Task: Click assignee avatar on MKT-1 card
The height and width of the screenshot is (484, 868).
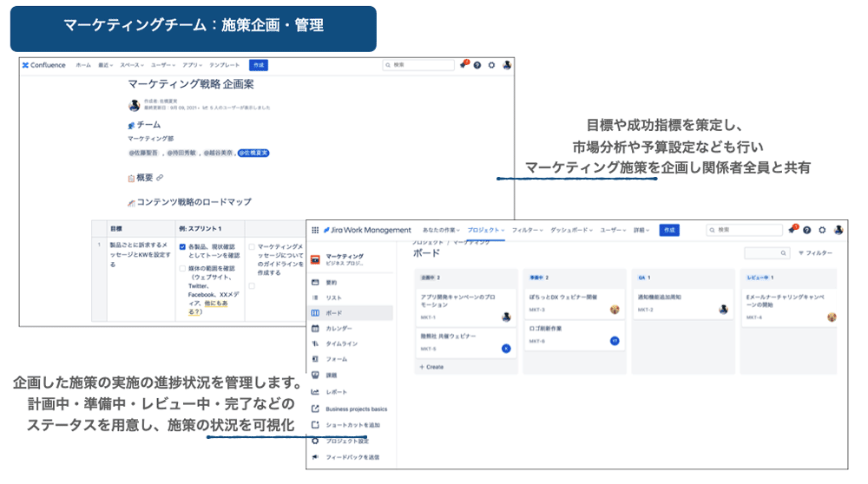Action: (506, 317)
